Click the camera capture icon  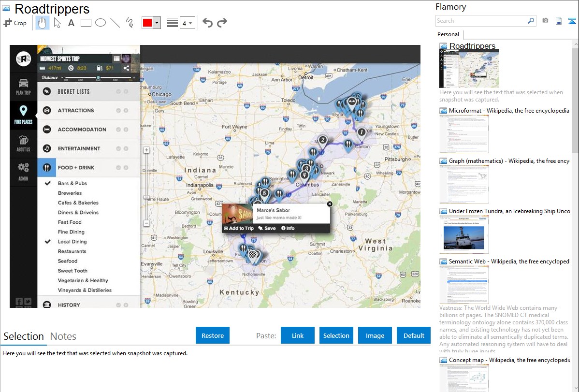pyautogui.click(x=545, y=21)
